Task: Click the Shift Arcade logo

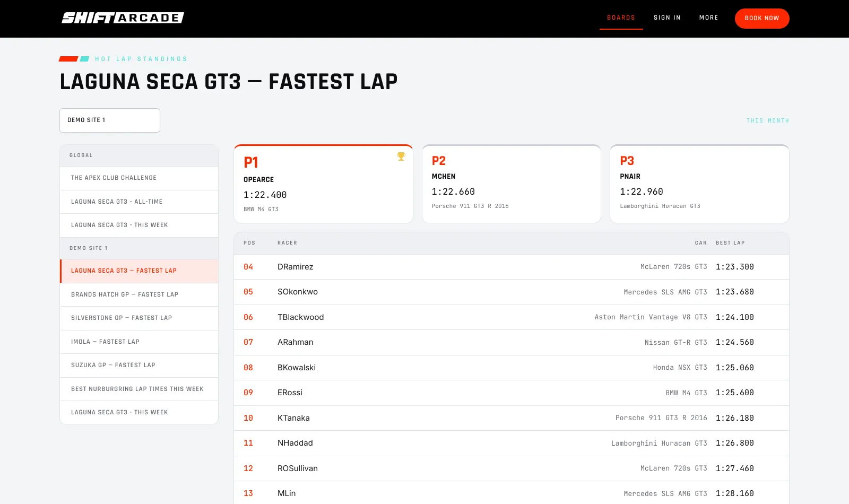Action: click(x=123, y=18)
